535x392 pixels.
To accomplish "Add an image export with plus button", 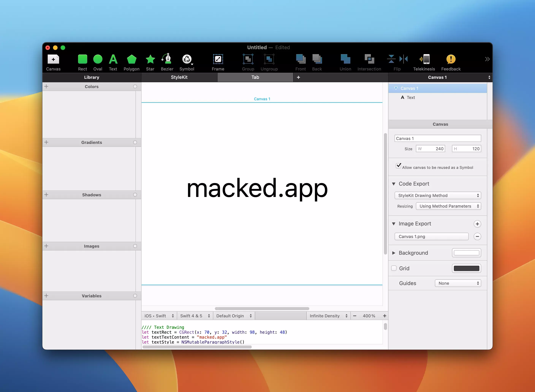I will pyautogui.click(x=477, y=224).
